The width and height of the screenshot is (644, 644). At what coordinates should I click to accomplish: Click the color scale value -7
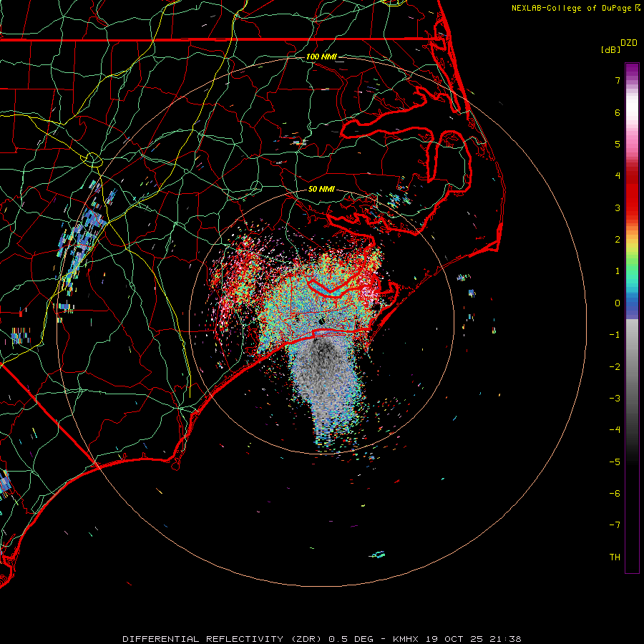615,525
